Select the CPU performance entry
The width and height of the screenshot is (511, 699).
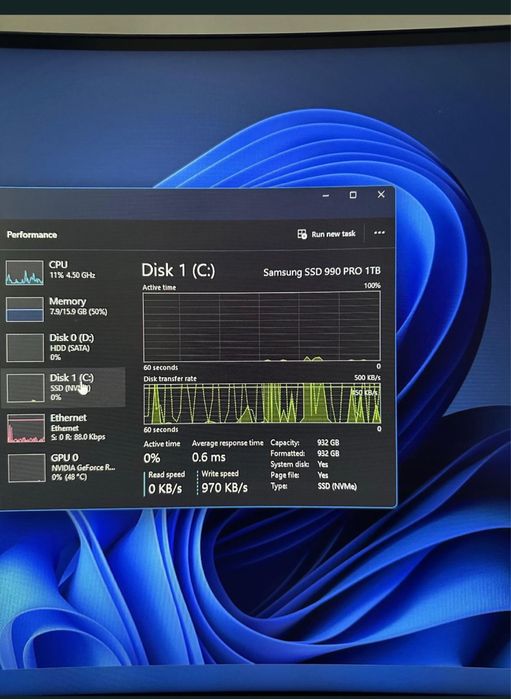pos(62,271)
